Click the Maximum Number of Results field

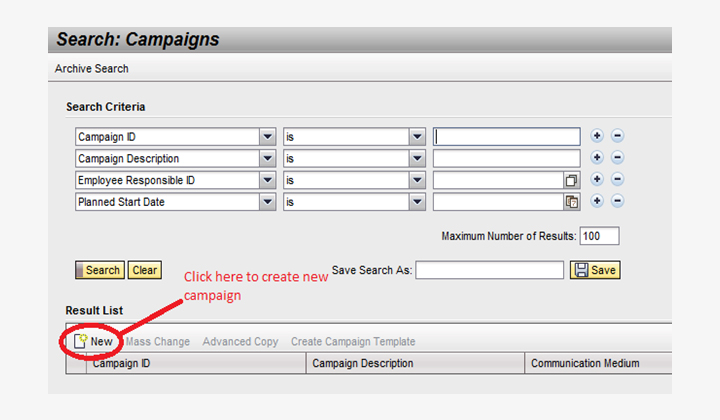point(599,237)
